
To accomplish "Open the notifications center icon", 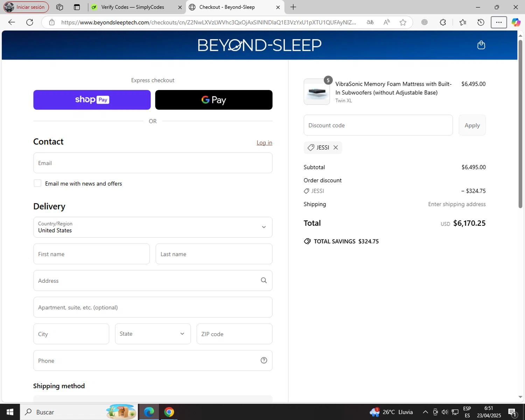I will pyautogui.click(x=512, y=412).
